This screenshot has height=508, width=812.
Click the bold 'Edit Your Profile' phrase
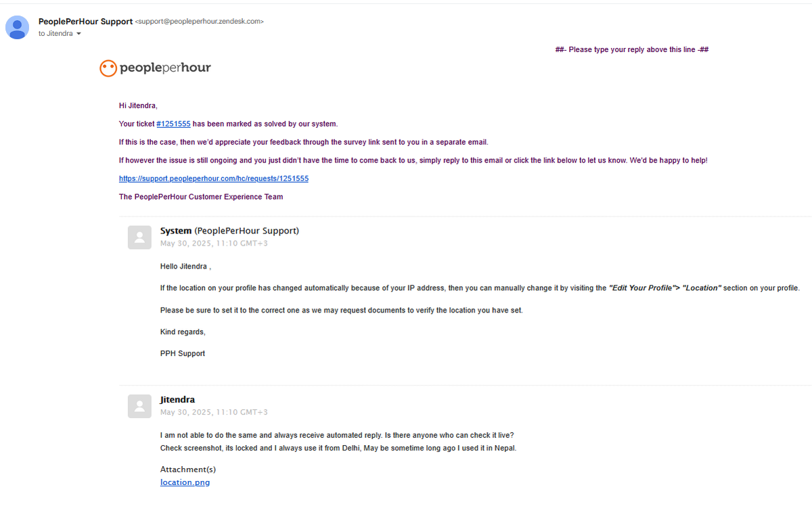pyautogui.click(x=642, y=288)
